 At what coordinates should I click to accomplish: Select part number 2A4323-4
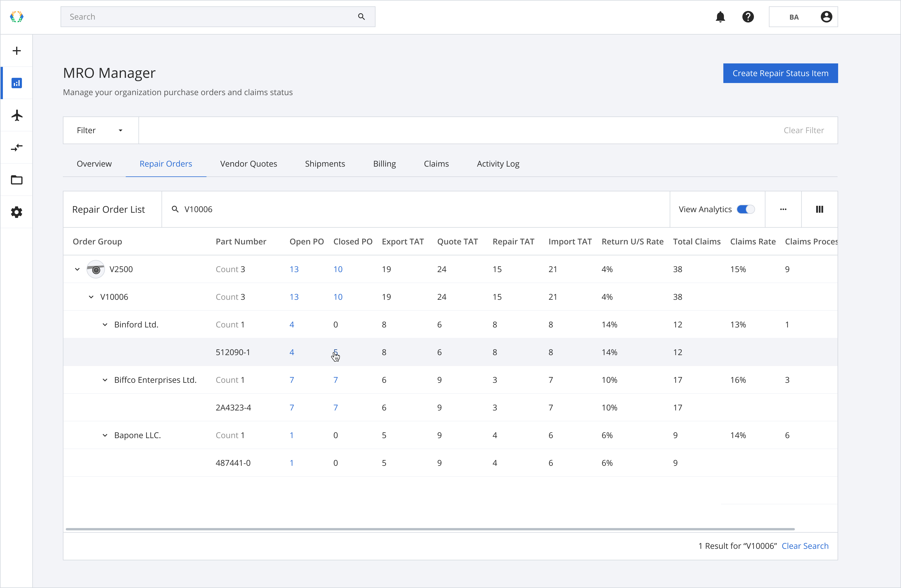point(233,407)
